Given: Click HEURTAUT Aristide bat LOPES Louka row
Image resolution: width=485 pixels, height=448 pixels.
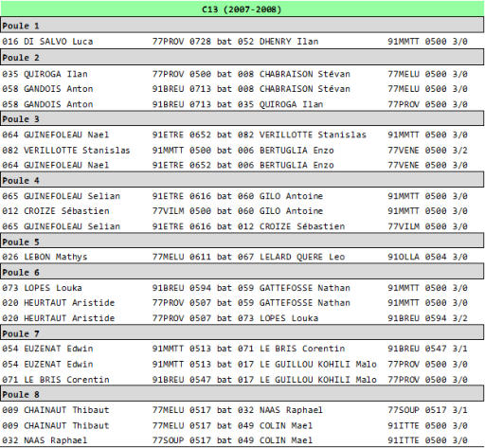Looking at the screenshot, I should 242,317.
